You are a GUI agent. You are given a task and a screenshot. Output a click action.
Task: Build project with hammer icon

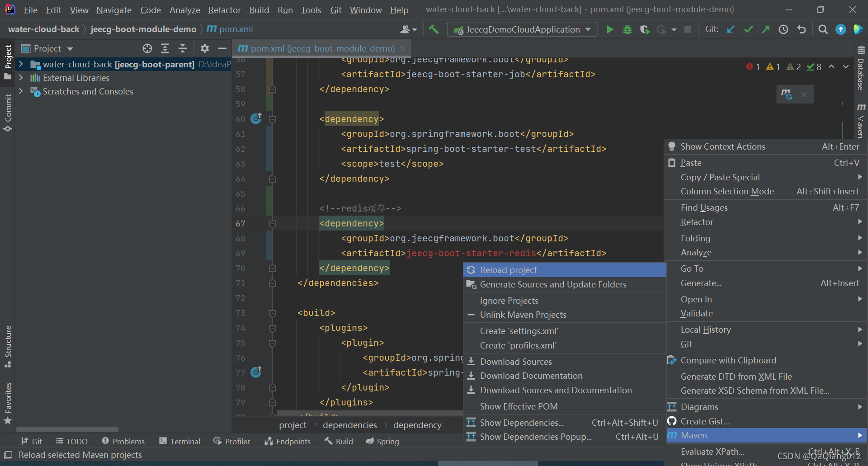pyautogui.click(x=434, y=29)
